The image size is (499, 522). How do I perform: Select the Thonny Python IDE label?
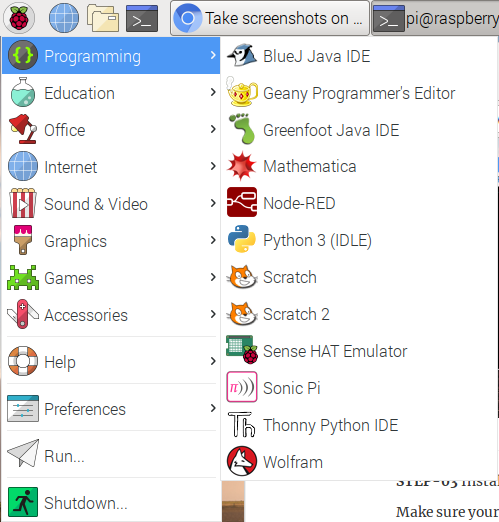(x=331, y=425)
